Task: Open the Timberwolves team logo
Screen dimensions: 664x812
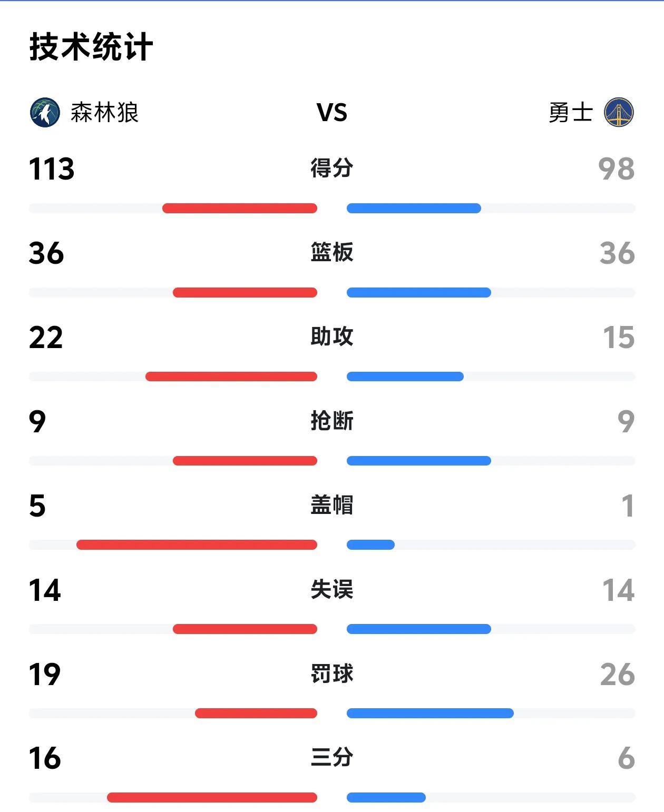Action: pyautogui.click(x=45, y=112)
